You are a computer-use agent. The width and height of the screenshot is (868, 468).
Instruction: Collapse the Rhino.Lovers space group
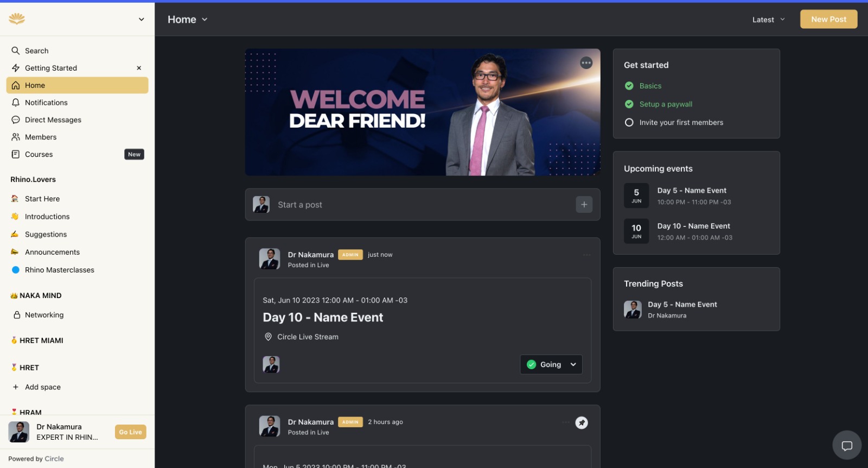[33, 180]
